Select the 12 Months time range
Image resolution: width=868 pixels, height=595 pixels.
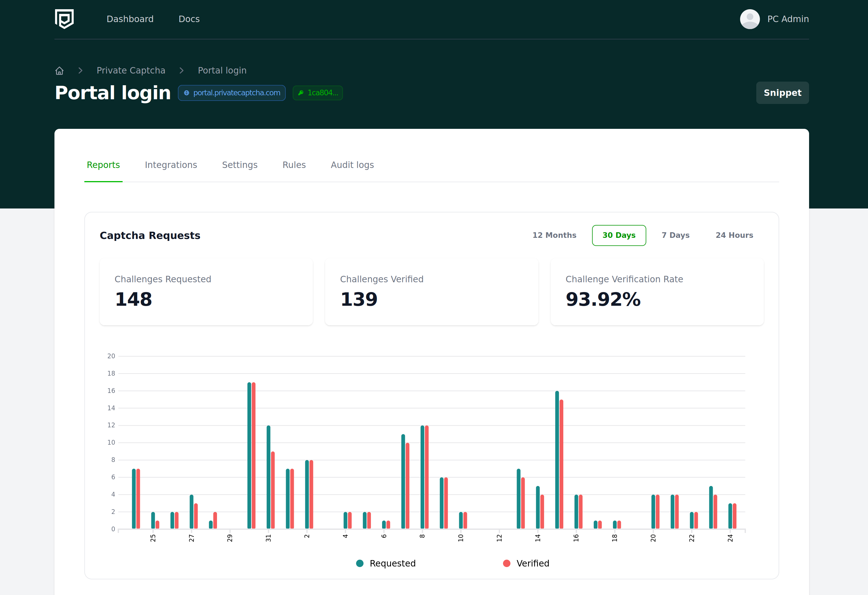point(554,236)
